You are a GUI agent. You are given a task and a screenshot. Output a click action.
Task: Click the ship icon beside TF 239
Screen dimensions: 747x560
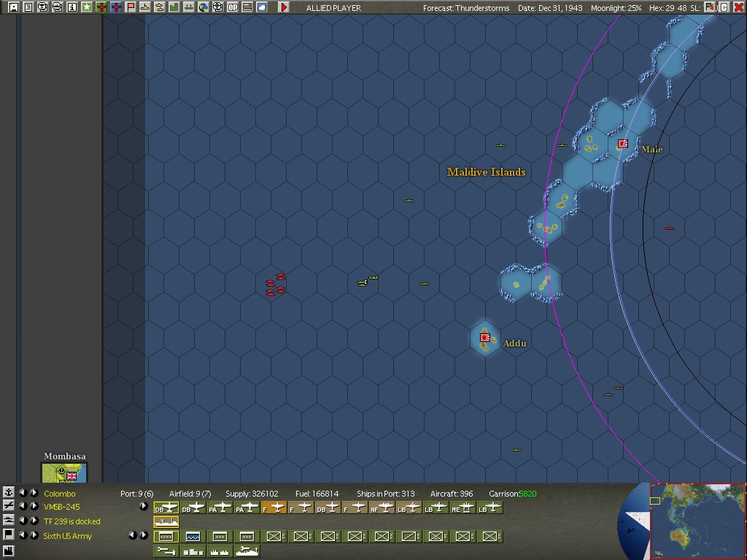click(x=8, y=521)
